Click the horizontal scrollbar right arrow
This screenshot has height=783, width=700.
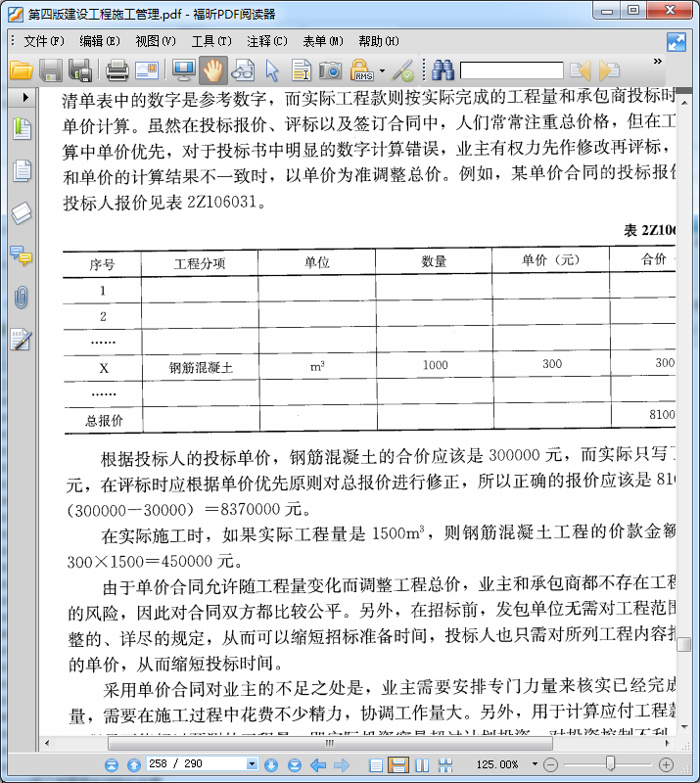pyautogui.click(x=667, y=744)
